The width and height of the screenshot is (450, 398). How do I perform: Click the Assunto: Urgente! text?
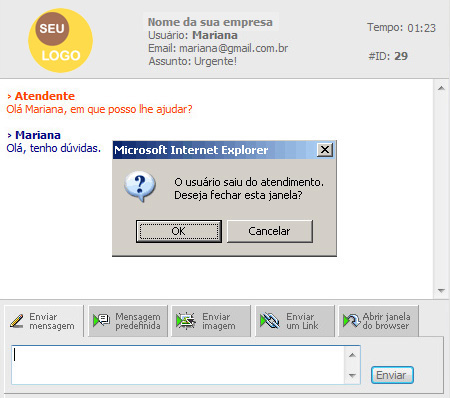pos(193,61)
